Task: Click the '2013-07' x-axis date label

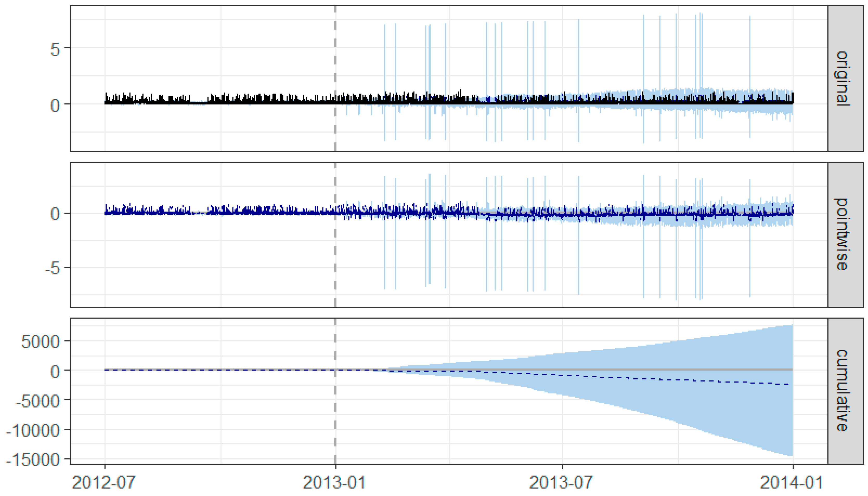Action: click(x=561, y=482)
